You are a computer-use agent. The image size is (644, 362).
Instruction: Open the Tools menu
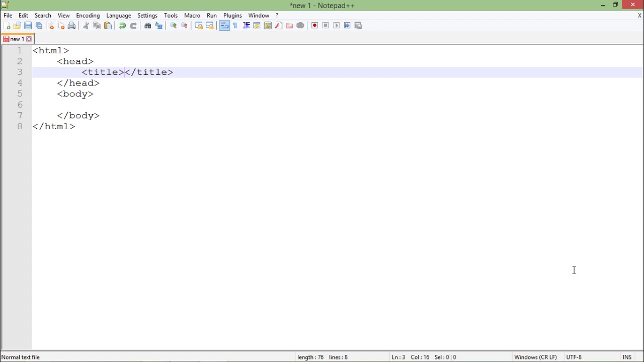[x=171, y=16]
